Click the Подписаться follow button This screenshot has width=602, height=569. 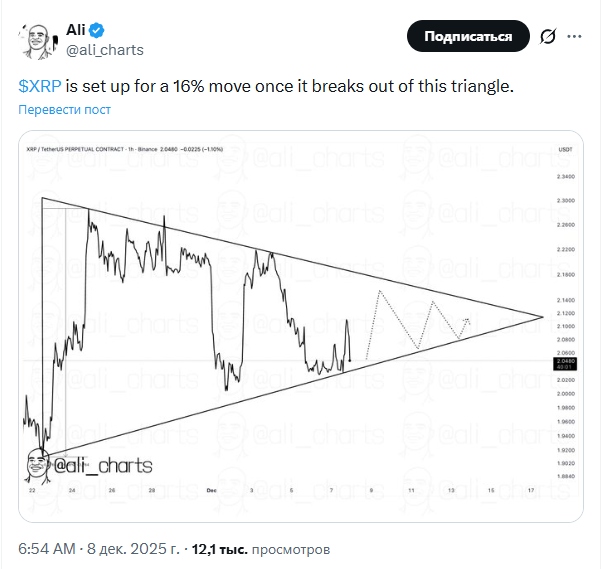tap(468, 37)
